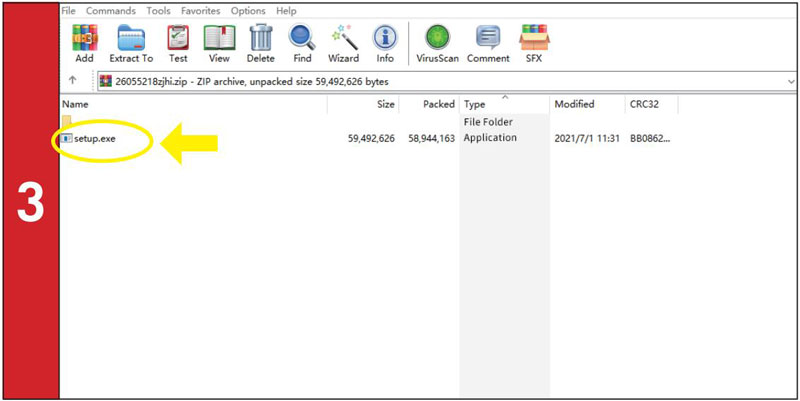Open the Commands menu

click(x=111, y=11)
